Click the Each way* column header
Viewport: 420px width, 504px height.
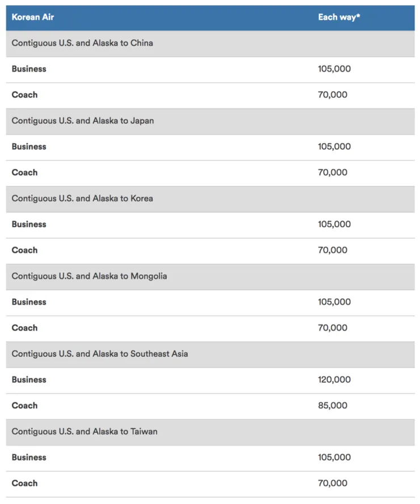click(339, 17)
